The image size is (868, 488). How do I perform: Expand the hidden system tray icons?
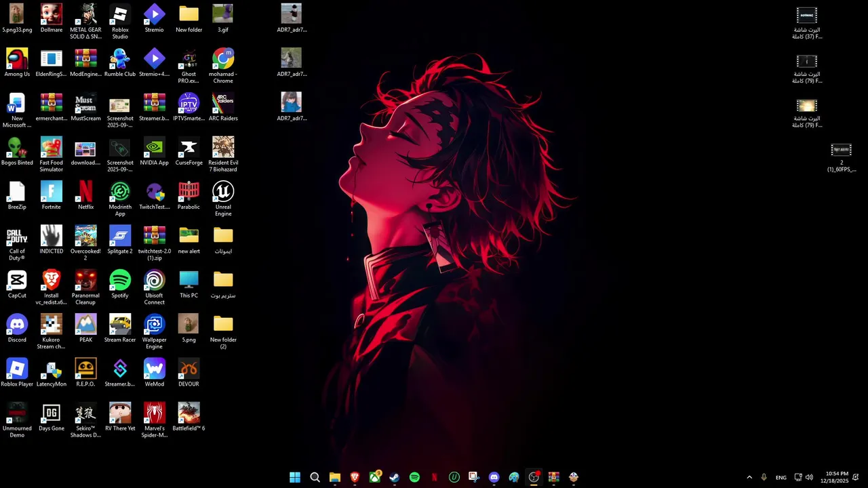pyautogui.click(x=749, y=477)
